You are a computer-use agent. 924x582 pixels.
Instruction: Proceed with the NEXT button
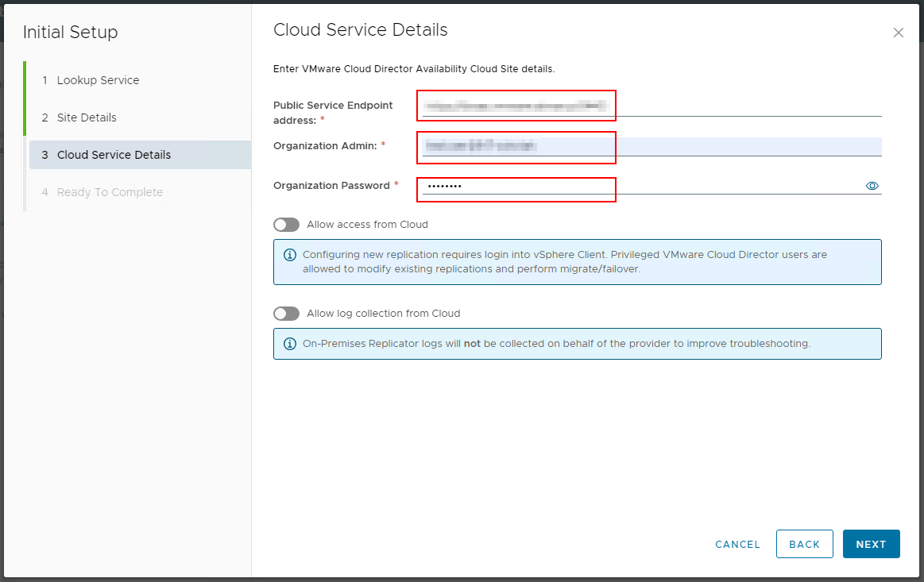871,544
